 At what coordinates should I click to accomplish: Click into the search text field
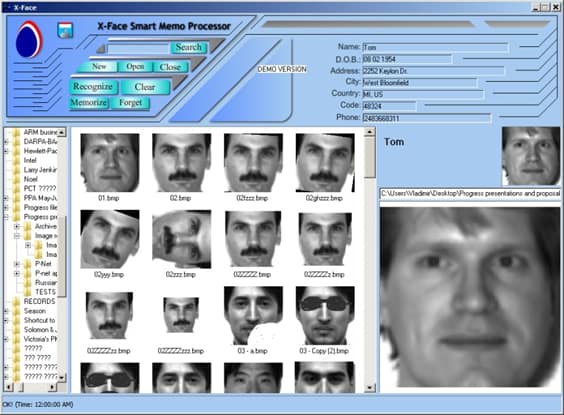coord(138,49)
